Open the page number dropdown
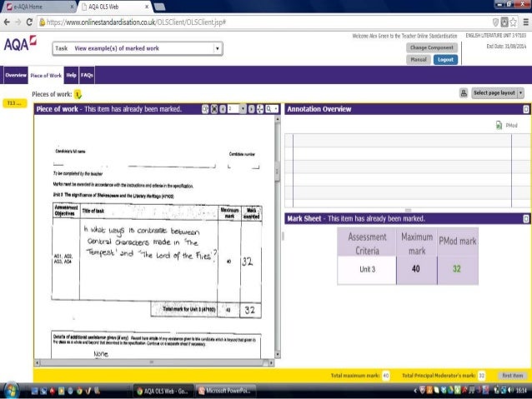The image size is (532, 399). click(243, 109)
